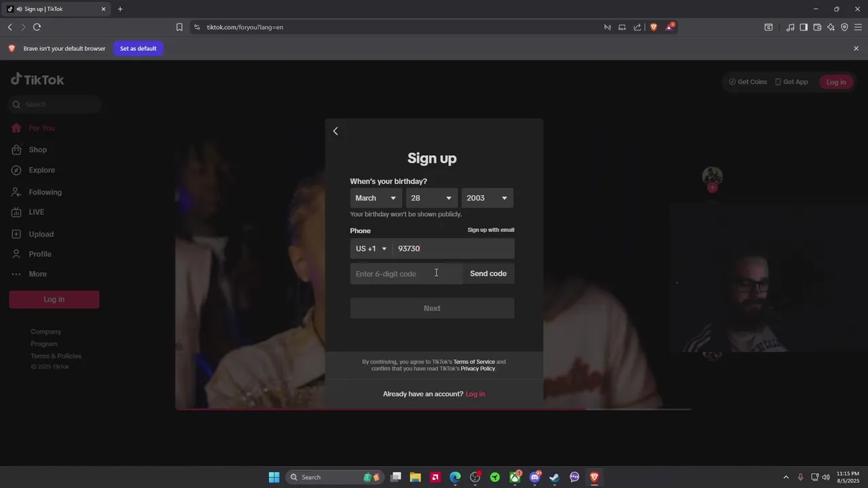Click the TikTok search box
Image resolution: width=868 pixels, height=488 pixels.
tap(55, 104)
